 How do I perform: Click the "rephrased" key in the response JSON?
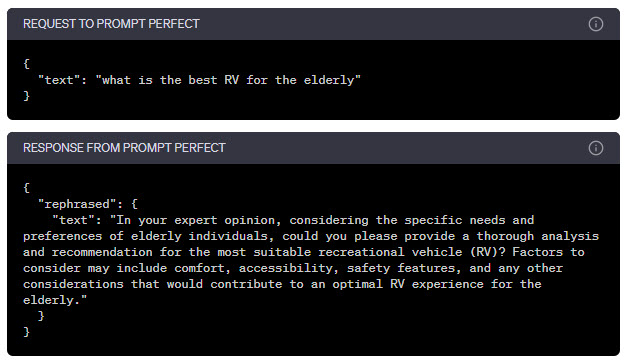[x=77, y=204]
